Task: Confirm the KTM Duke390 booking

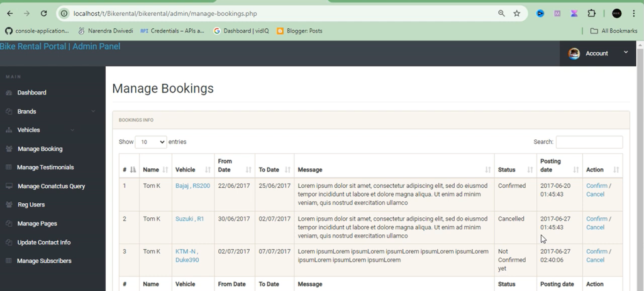Action: (596, 251)
